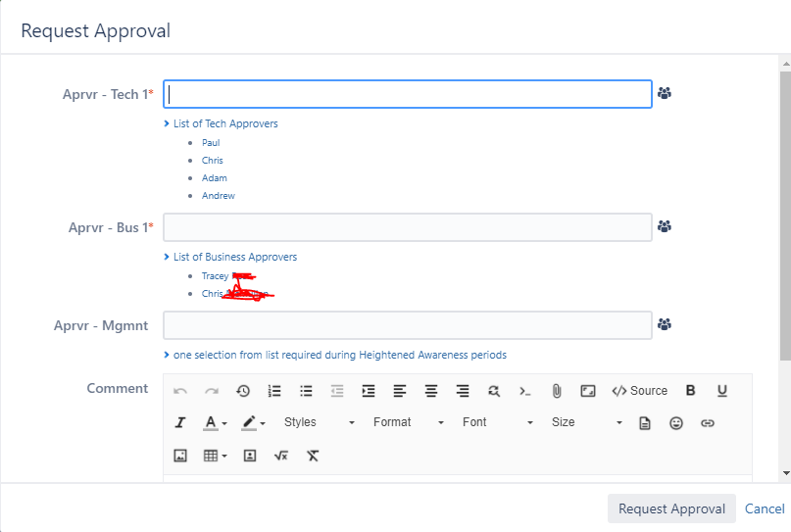This screenshot has height=532, width=791.
Task: Align comment text left
Action: coord(400,391)
